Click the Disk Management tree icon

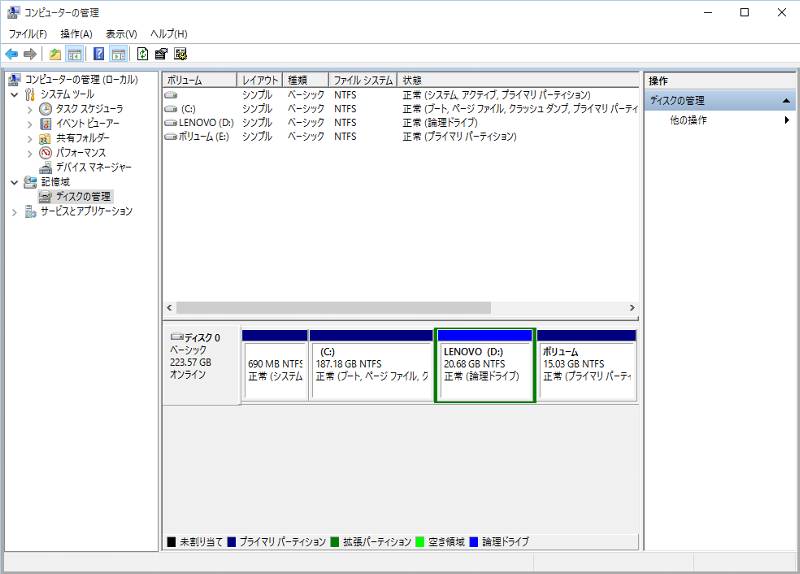click(45, 196)
